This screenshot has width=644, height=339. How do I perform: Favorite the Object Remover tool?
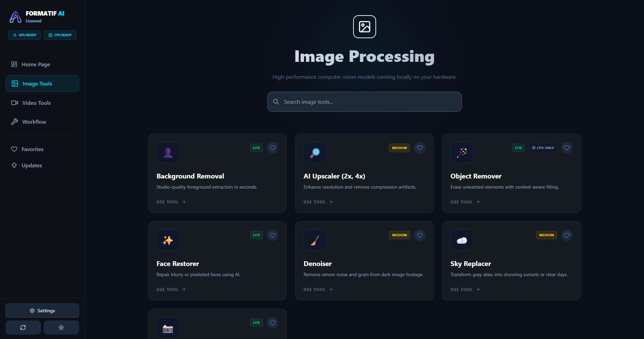(567, 148)
